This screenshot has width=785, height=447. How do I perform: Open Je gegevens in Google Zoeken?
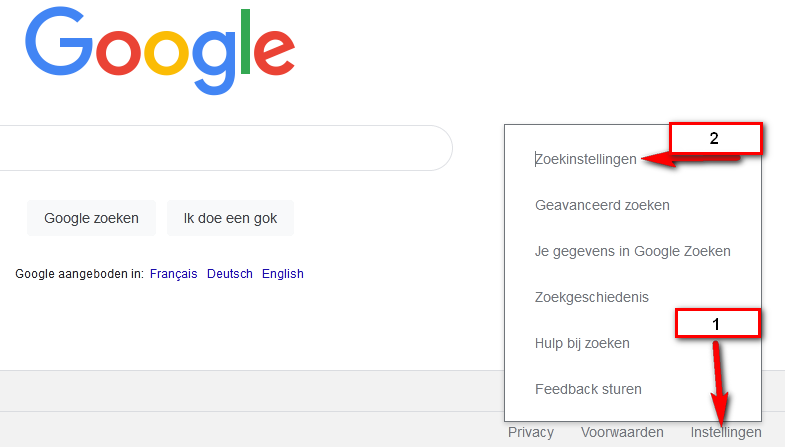[633, 251]
